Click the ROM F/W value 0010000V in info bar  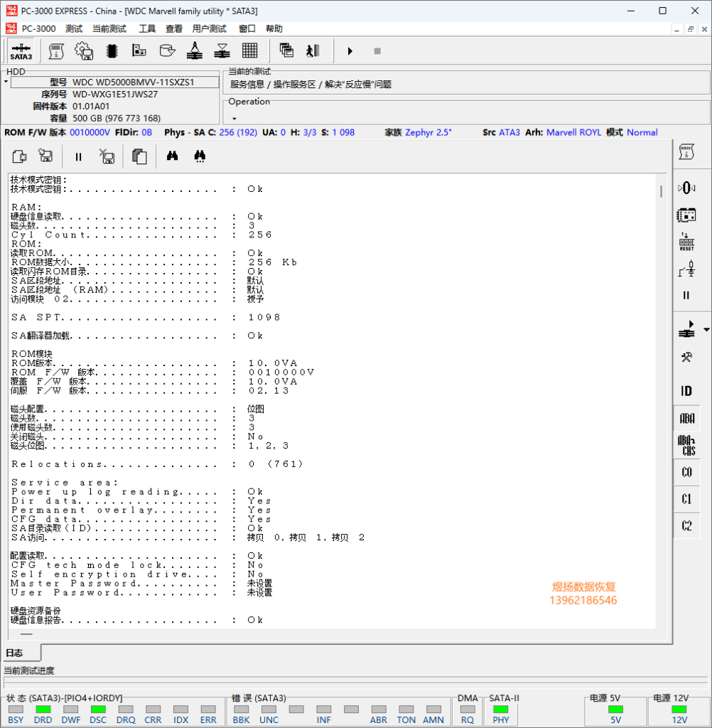click(90, 132)
